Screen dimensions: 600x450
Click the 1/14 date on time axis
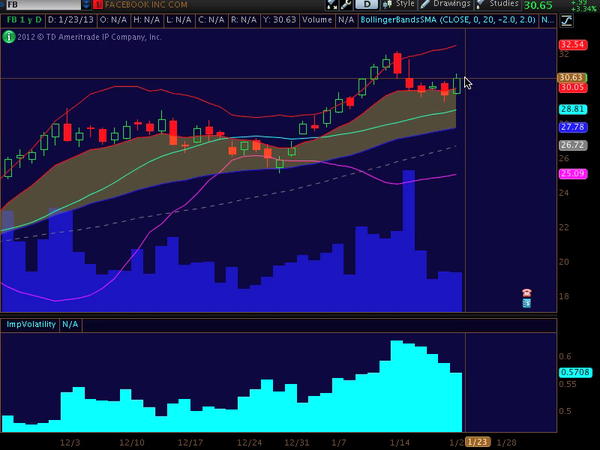(400, 443)
